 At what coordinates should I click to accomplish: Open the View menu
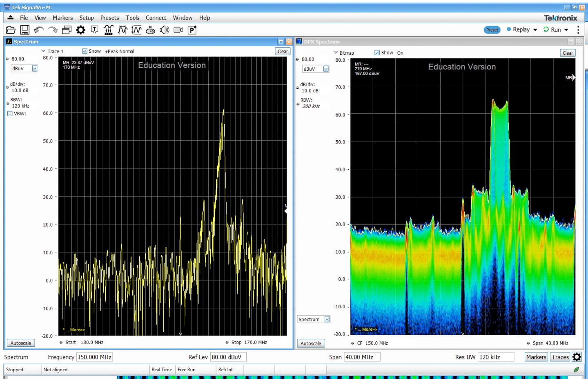point(40,18)
